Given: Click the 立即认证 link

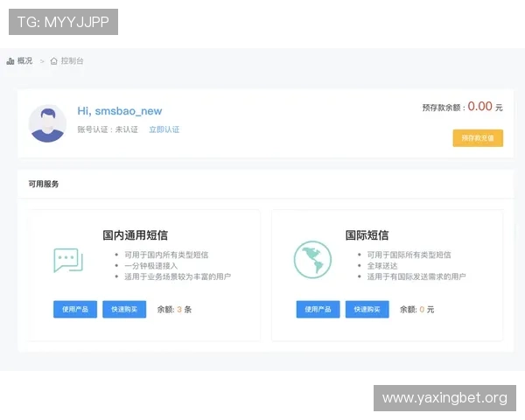Looking at the screenshot, I should pyautogui.click(x=164, y=129).
